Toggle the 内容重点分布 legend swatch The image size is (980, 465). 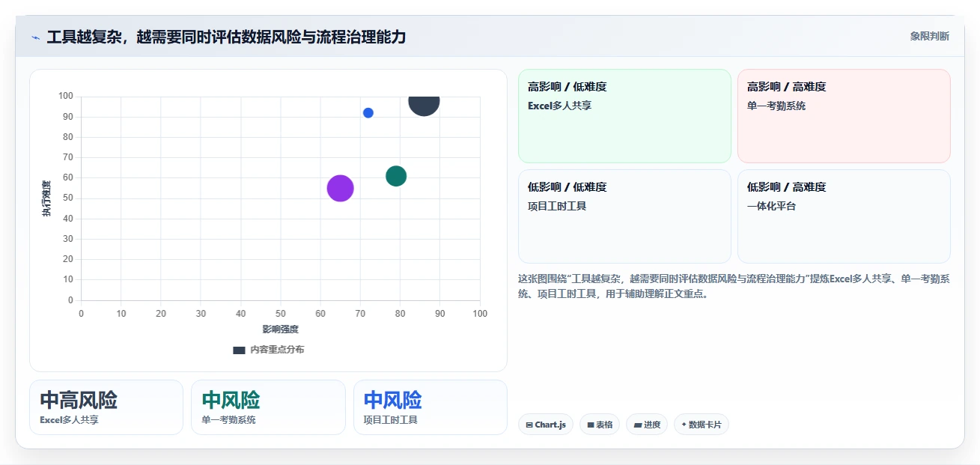239,350
